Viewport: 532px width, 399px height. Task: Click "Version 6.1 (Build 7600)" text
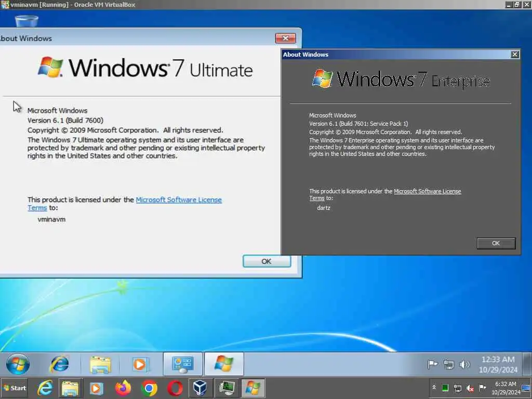65,121
